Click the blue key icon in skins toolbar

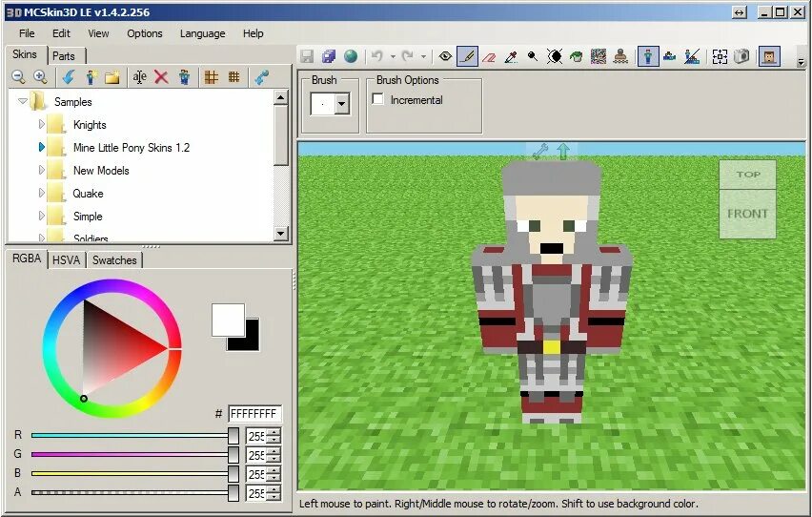point(261,77)
